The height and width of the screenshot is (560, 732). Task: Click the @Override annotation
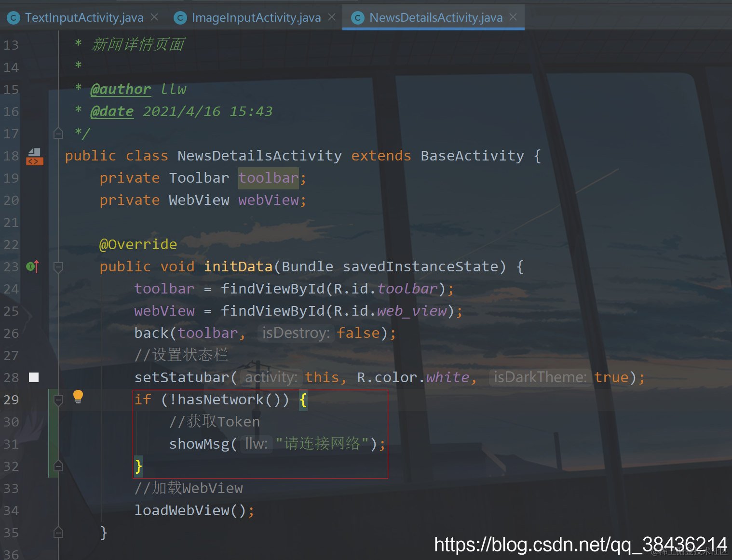coord(138,244)
